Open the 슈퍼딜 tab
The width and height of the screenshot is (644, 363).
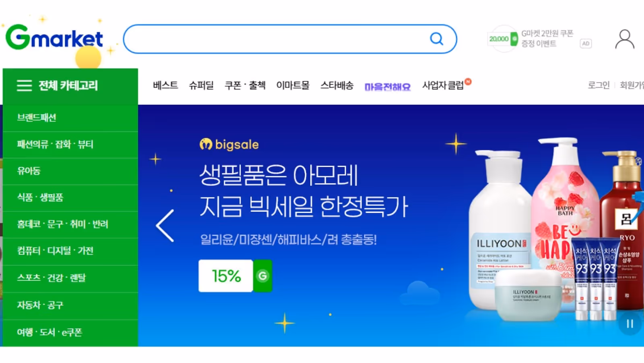tap(201, 85)
